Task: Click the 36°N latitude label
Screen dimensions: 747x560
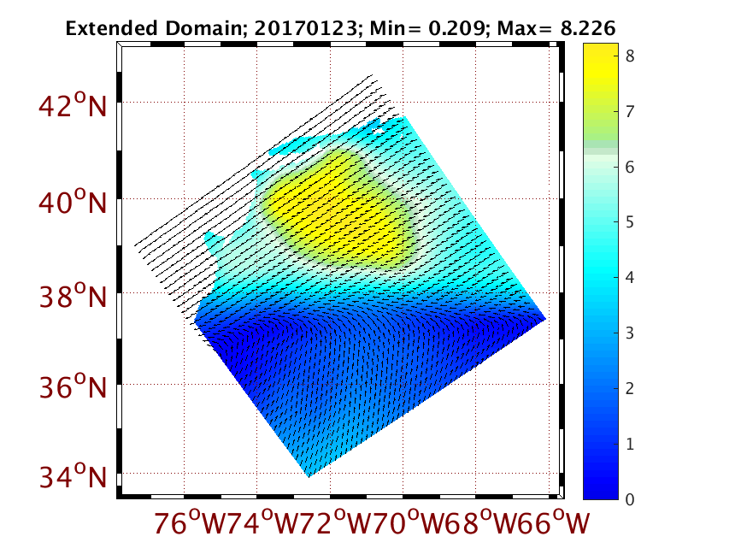Action: click(73, 386)
